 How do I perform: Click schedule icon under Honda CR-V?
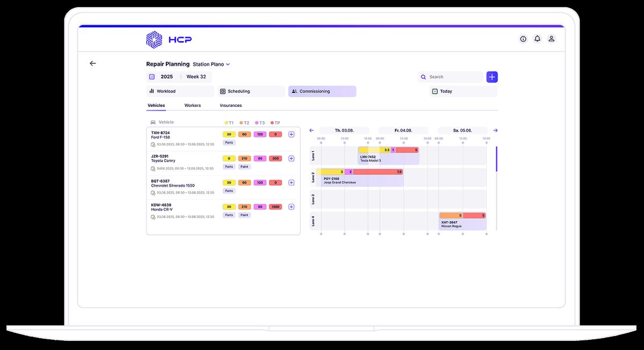tap(153, 217)
